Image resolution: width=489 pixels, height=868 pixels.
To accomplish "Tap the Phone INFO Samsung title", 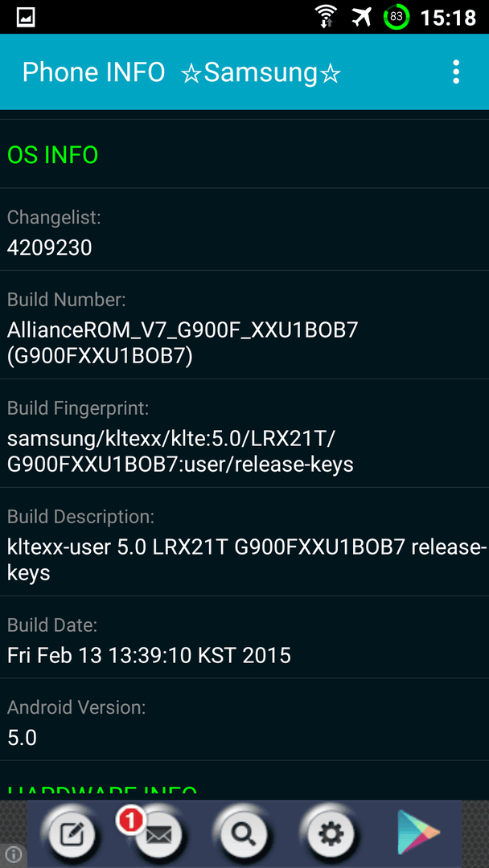I will (x=181, y=72).
